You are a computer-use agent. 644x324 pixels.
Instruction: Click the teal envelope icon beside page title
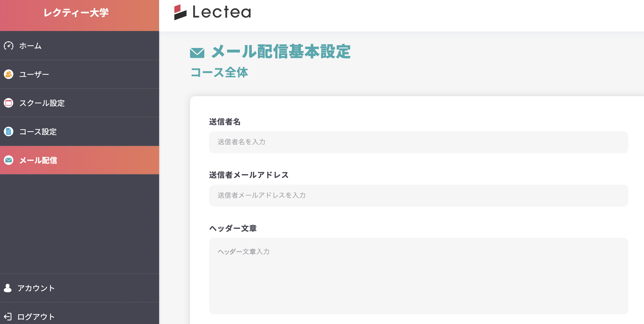click(197, 52)
